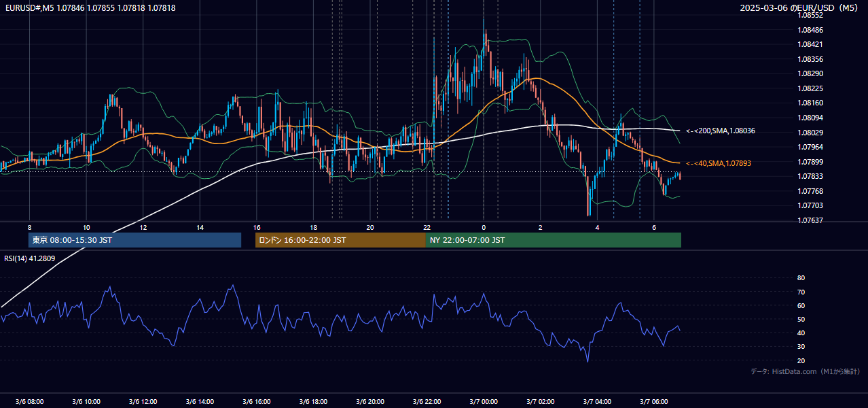Click the ロンドン 16:00-22:00 JST session bar

pyautogui.click(x=340, y=240)
